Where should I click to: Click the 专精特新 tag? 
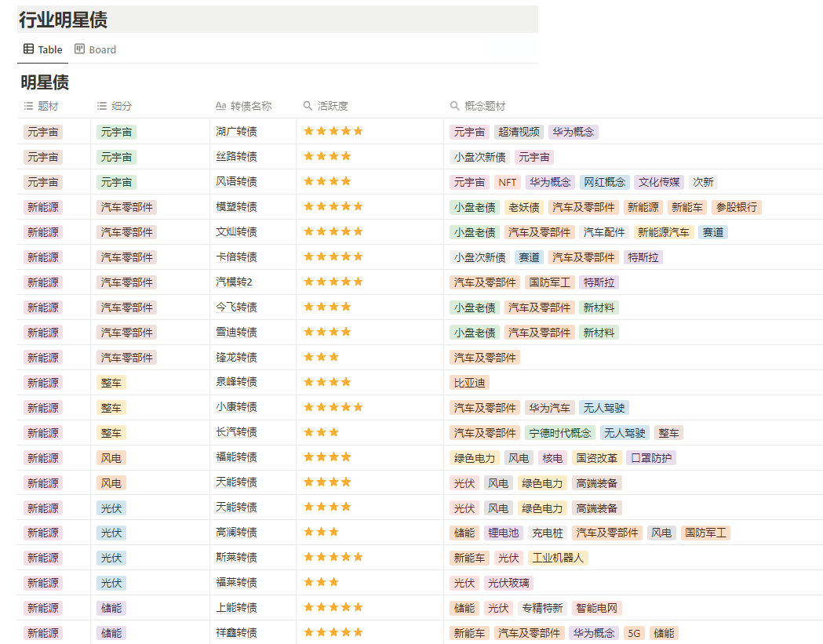click(542, 609)
